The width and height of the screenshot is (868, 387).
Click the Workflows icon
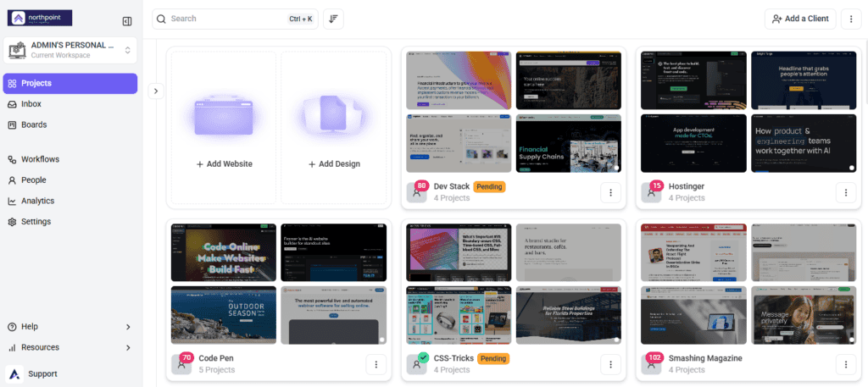pyautogui.click(x=12, y=159)
